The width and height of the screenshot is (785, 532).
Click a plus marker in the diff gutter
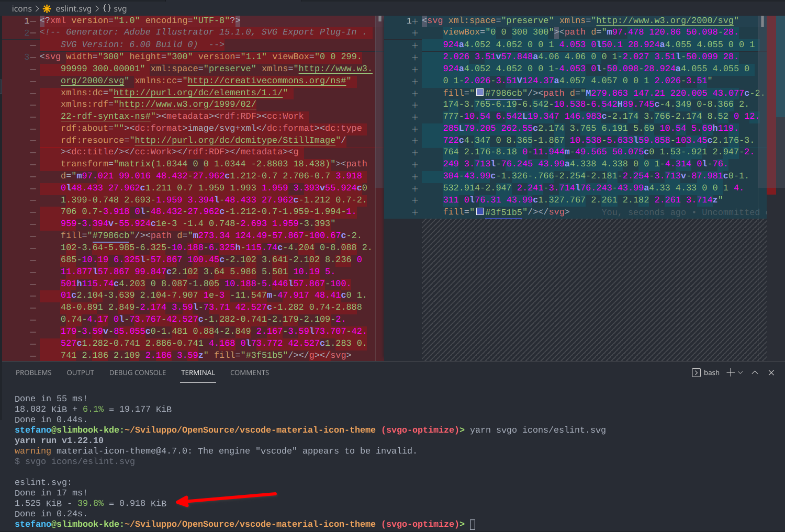point(414,44)
